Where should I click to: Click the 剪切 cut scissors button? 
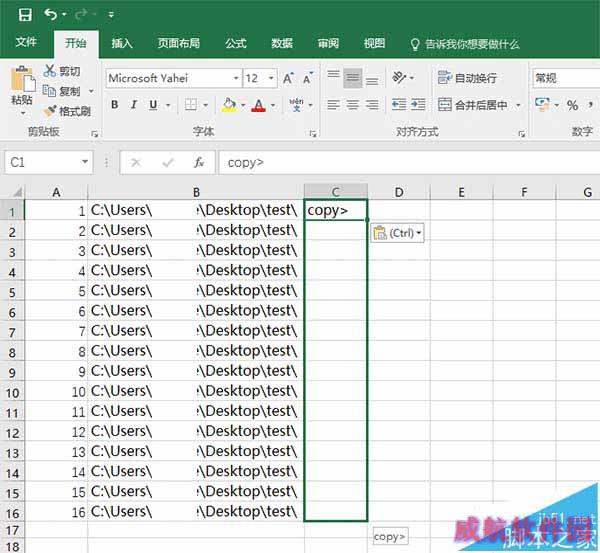(62, 71)
